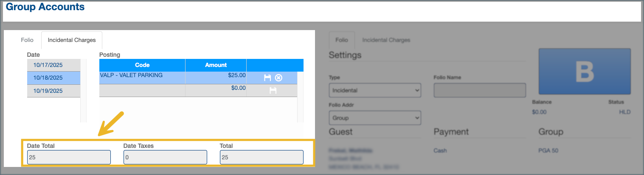Open the PGA 50 group link

pos(548,150)
